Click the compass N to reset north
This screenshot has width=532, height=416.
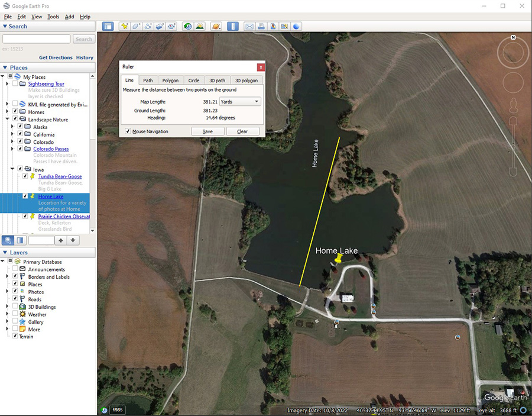[513, 38]
